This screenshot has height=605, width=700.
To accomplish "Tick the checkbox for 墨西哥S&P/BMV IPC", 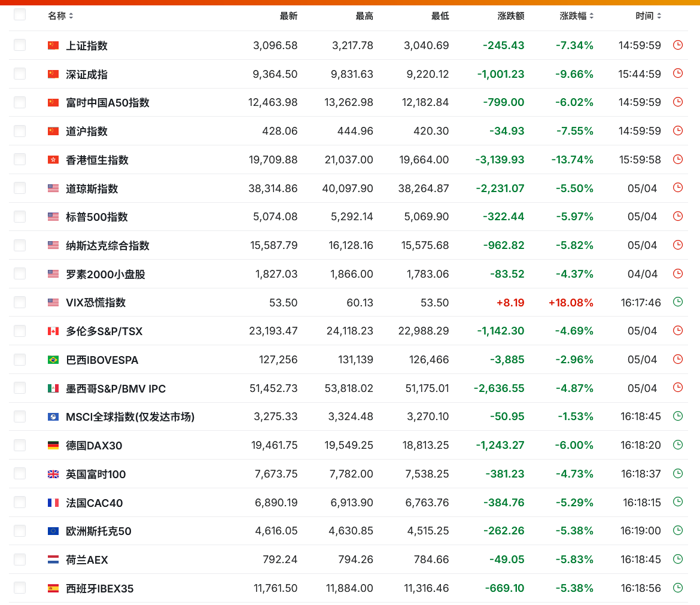I will point(20,388).
